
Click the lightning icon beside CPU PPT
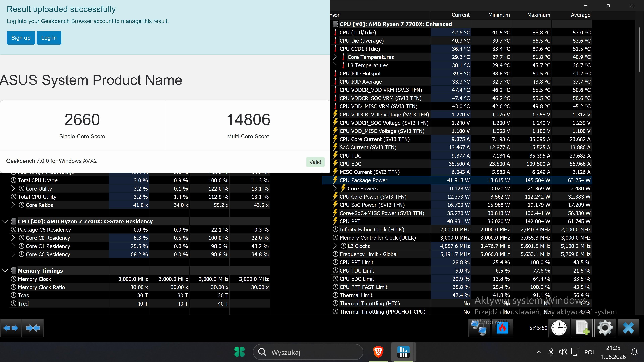(335, 221)
